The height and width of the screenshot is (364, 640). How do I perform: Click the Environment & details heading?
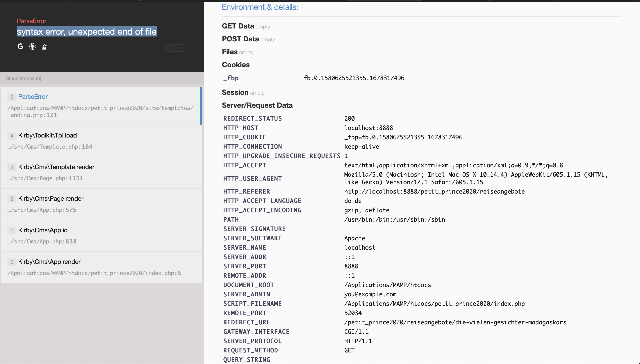[260, 7]
